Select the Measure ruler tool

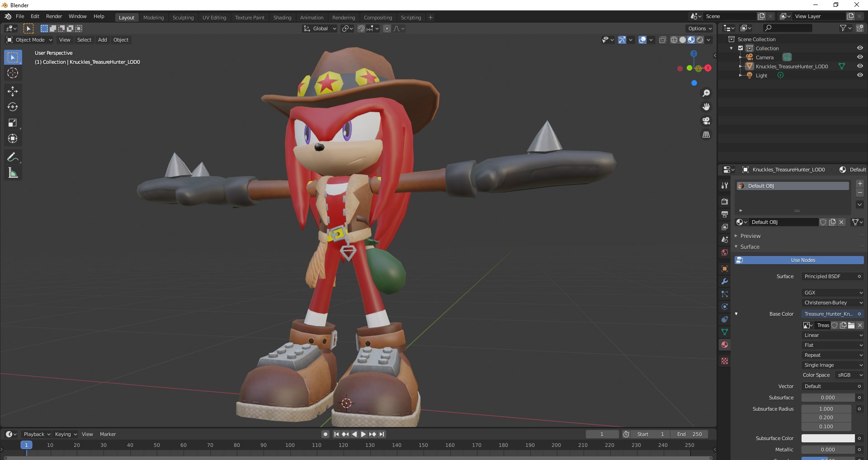[x=13, y=173]
